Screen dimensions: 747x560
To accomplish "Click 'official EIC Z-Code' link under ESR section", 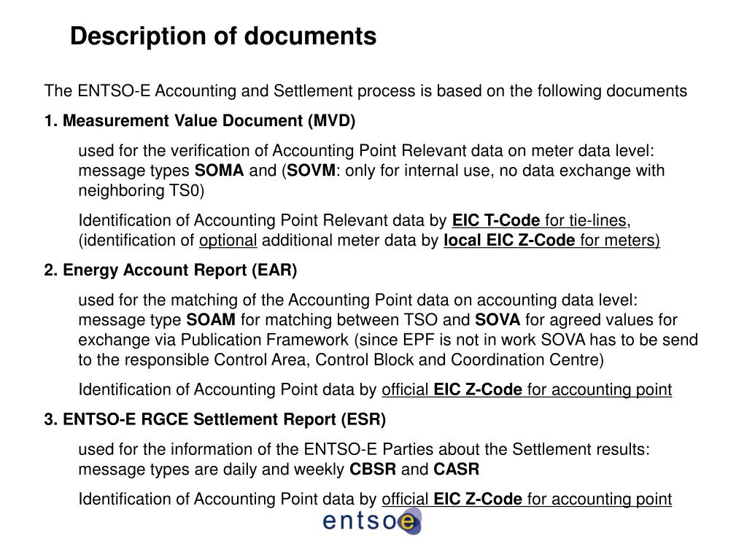I will [452, 499].
